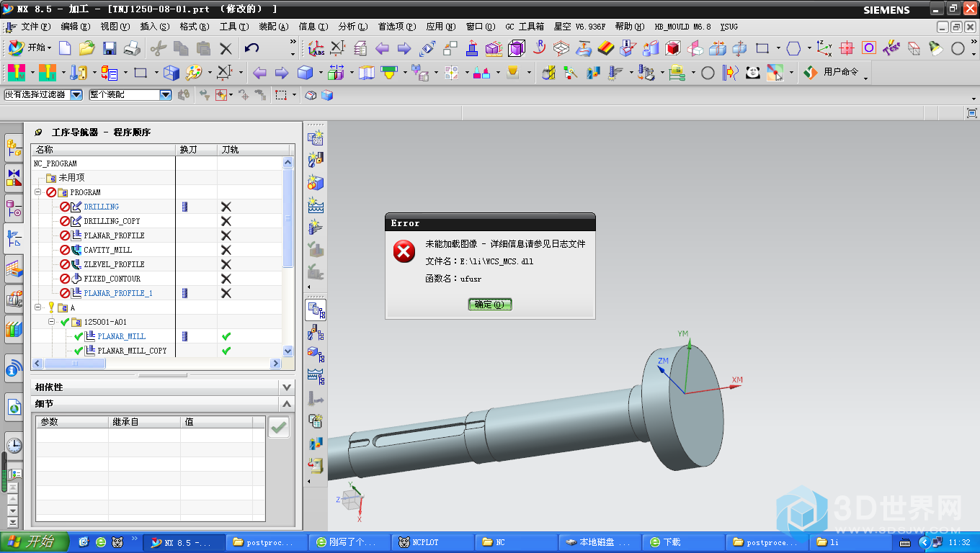Image resolution: width=980 pixels, height=553 pixels.
Task: Open the GC 工具箱 menu
Action: [525, 27]
